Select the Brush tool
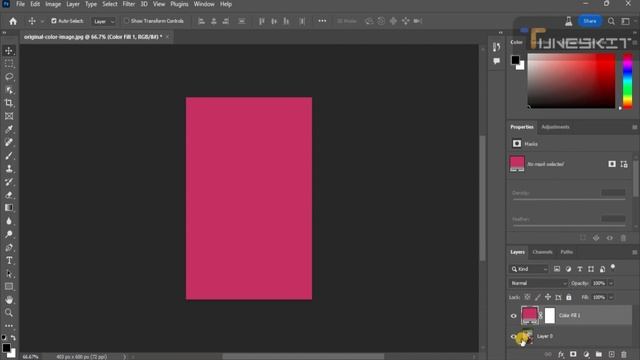Image resolution: width=640 pixels, height=360 pixels. click(9, 156)
